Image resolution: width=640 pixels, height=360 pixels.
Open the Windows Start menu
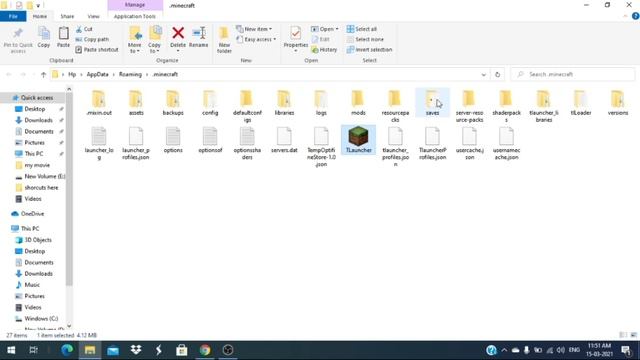pyautogui.click(x=11, y=350)
